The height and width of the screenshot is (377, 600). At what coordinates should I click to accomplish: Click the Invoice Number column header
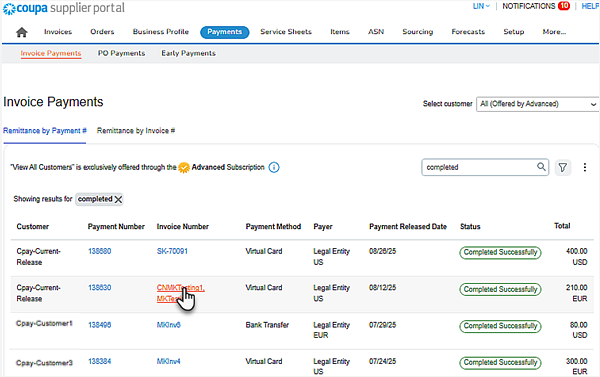coord(183,227)
